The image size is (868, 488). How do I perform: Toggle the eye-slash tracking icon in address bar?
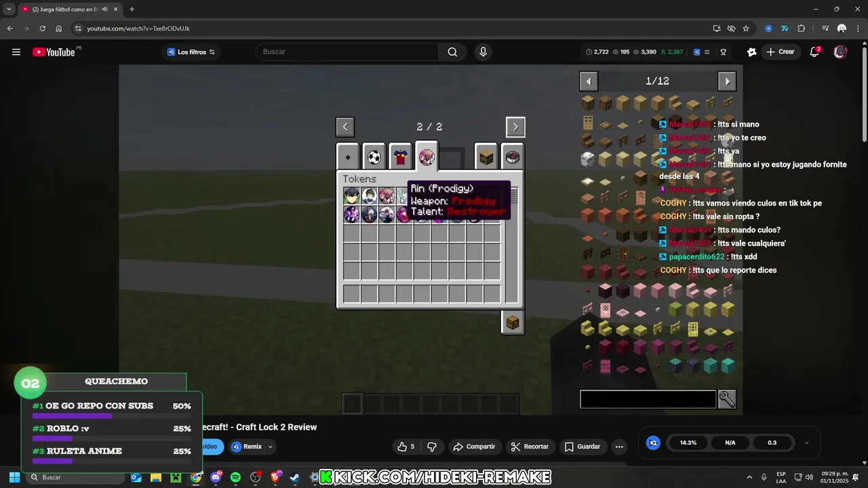point(731,28)
